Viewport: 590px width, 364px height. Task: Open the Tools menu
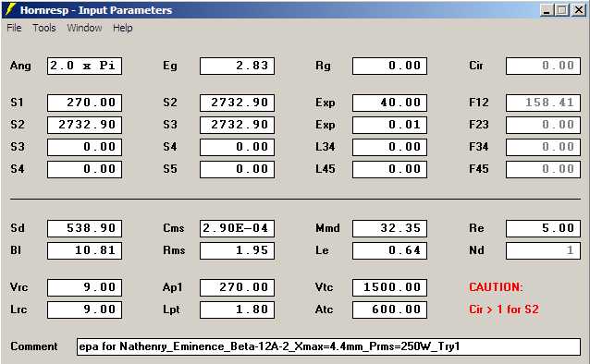44,28
